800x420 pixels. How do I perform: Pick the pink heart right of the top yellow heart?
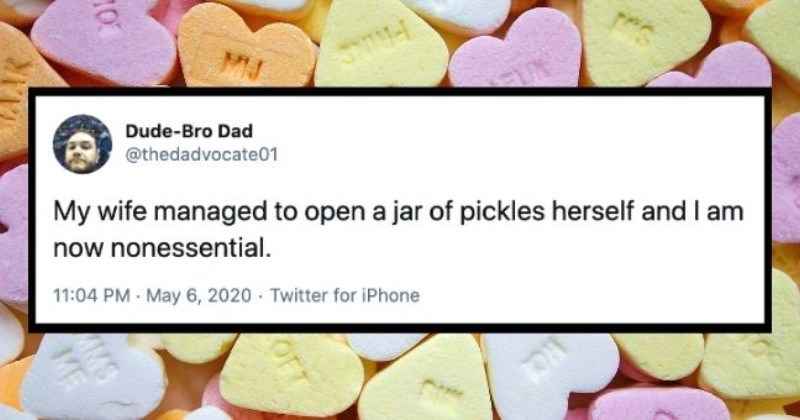point(505,58)
